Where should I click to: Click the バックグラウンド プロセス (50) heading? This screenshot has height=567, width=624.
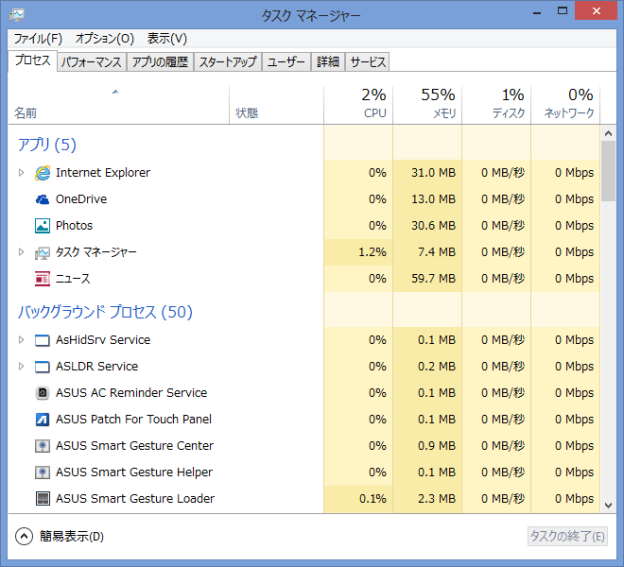(105, 312)
